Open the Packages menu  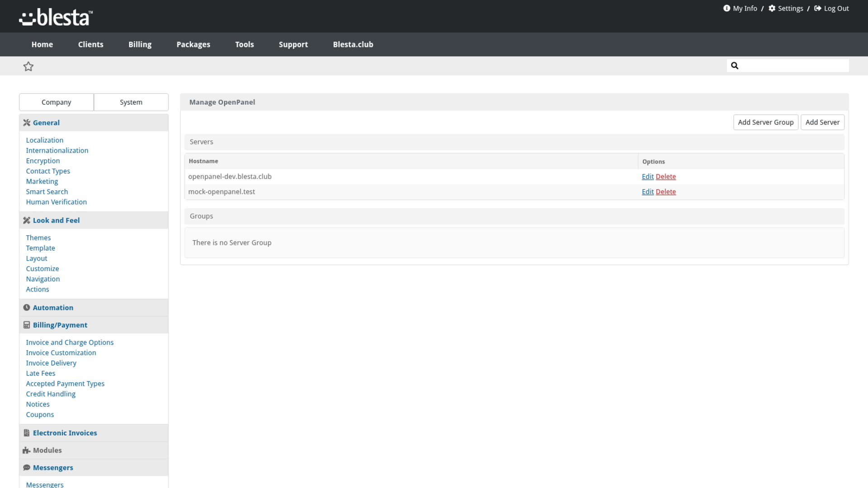point(193,44)
